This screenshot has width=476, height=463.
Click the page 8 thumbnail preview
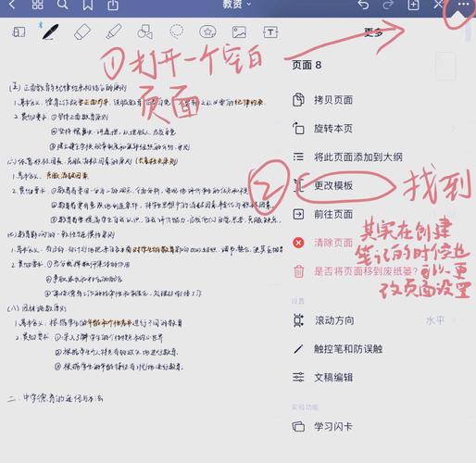coord(445,67)
